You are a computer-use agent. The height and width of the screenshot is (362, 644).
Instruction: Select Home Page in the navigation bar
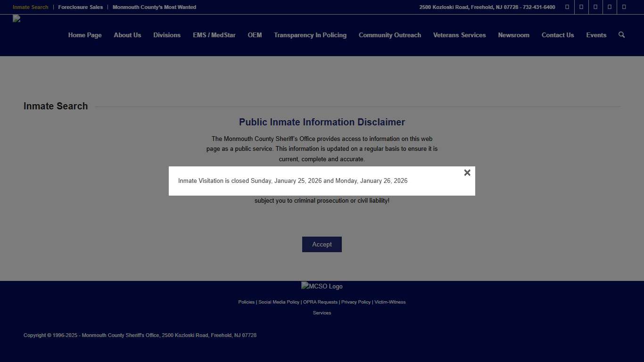coord(85,35)
